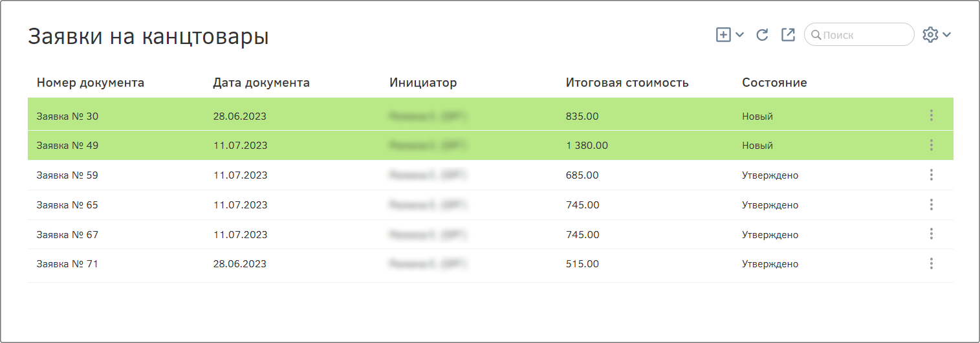
Task: Click the add new request plus icon
Action: (723, 35)
